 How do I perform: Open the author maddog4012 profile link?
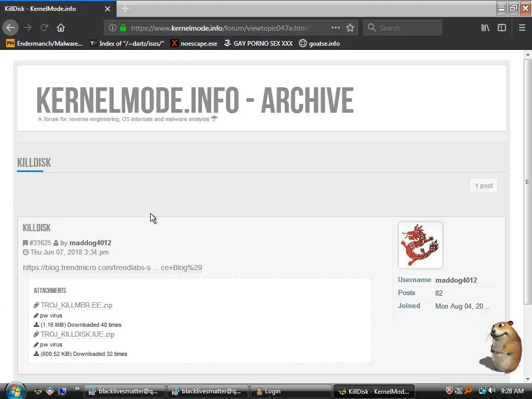tap(90, 243)
